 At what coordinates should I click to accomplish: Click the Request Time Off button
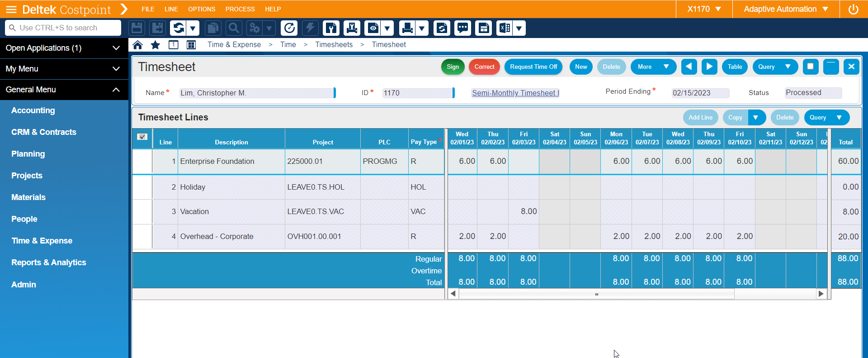tap(533, 67)
